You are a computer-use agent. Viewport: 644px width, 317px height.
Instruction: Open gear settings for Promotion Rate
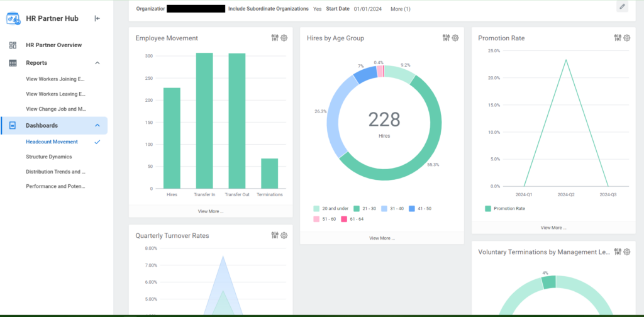627,38
